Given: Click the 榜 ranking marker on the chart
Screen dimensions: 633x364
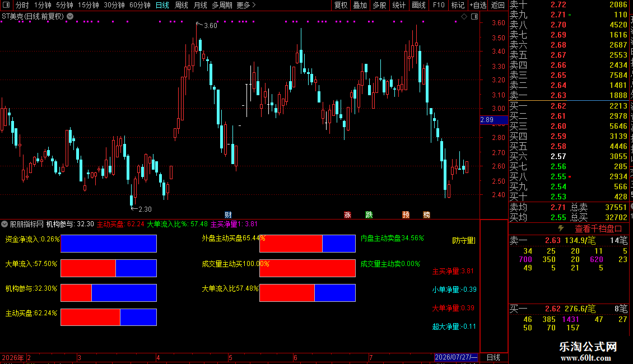Looking at the screenshot, I should pyautogui.click(x=426, y=214).
